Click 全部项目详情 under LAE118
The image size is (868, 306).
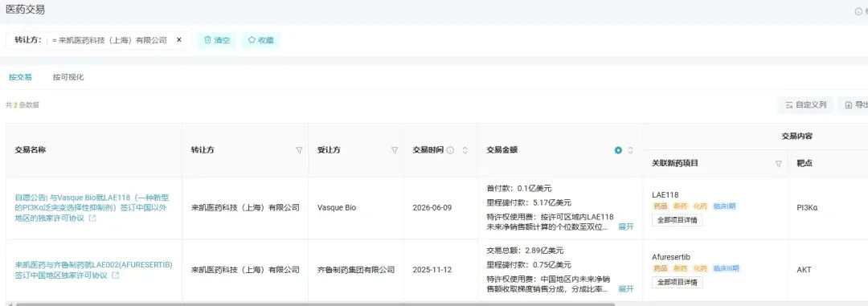(678, 220)
